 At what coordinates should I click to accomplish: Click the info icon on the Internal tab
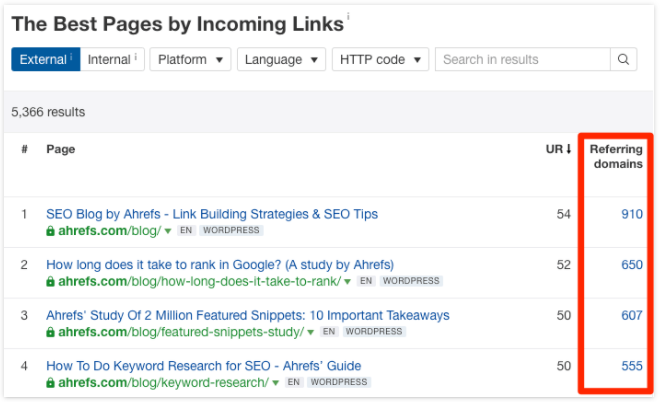[136, 56]
